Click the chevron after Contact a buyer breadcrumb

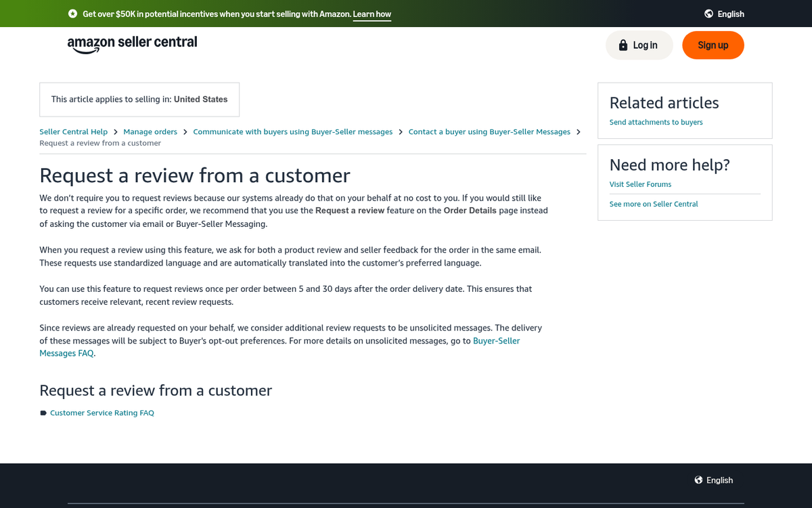579,131
